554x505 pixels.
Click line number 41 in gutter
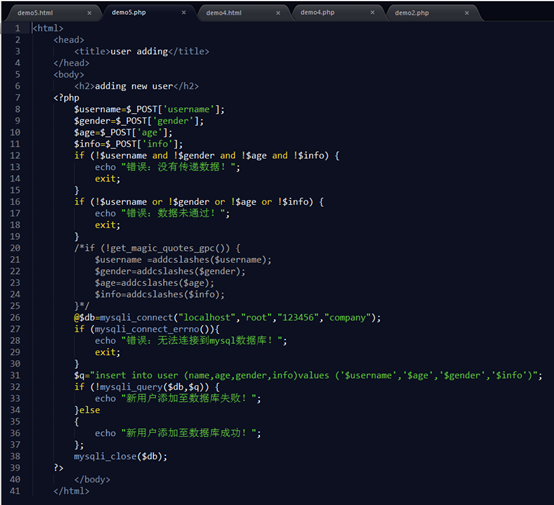pyautogui.click(x=15, y=491)
